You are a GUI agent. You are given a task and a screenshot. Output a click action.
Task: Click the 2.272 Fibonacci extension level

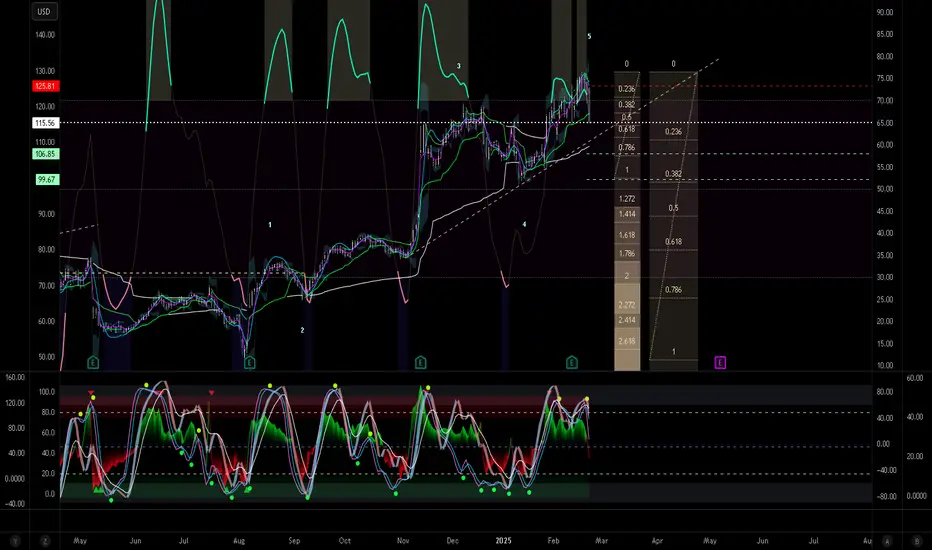627,305
